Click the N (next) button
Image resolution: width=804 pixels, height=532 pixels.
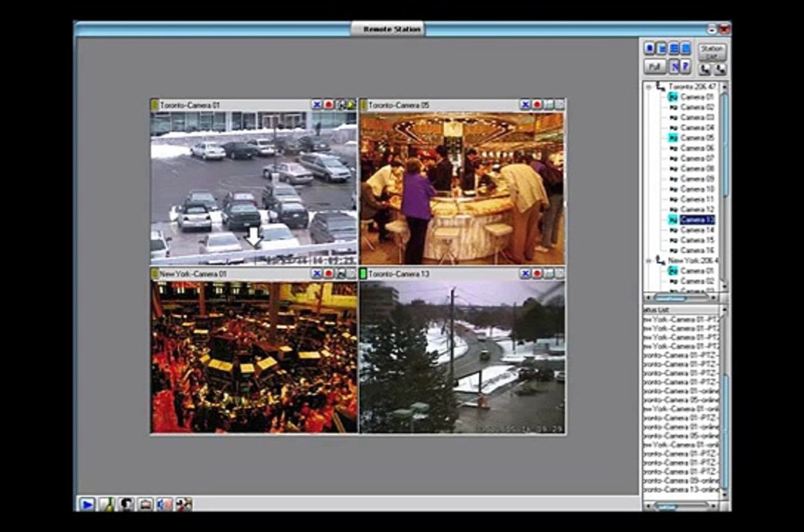675,66
